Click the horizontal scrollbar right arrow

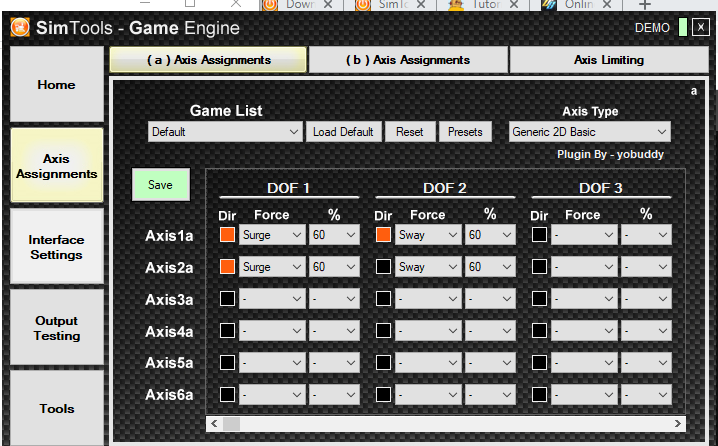click(x=678, y=424)
